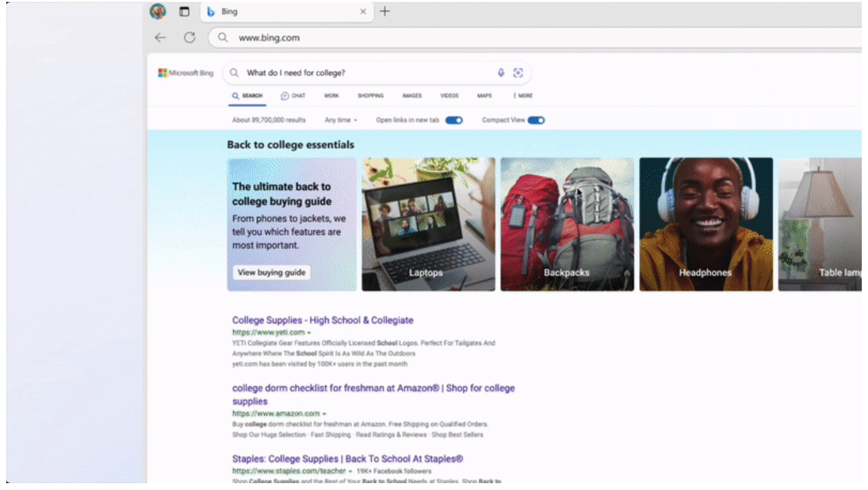Switch to the MAPS tab

(484, 96)
